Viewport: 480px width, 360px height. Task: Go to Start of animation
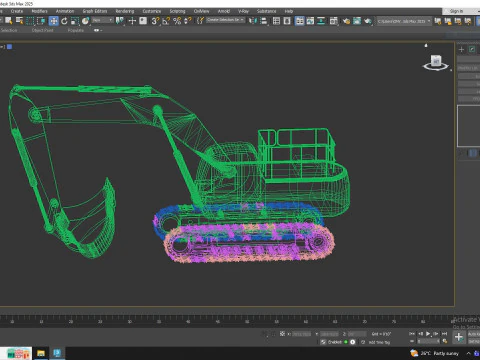tap(412, 333)
